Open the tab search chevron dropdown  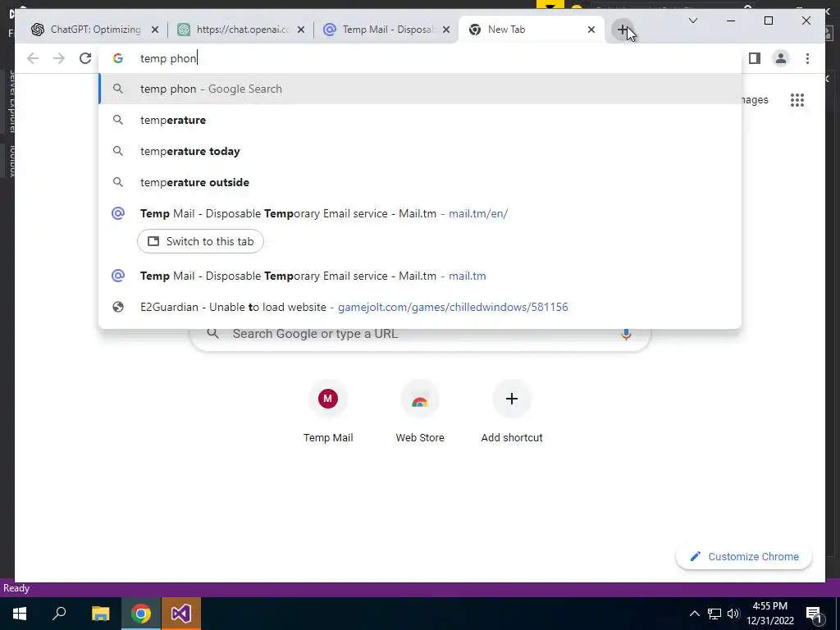692,21
